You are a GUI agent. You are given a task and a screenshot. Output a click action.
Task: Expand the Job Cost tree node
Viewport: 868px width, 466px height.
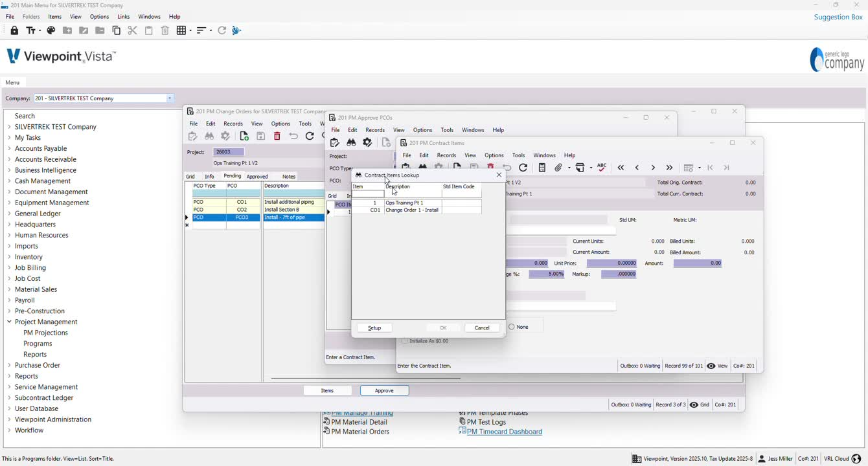click(9, 278)
